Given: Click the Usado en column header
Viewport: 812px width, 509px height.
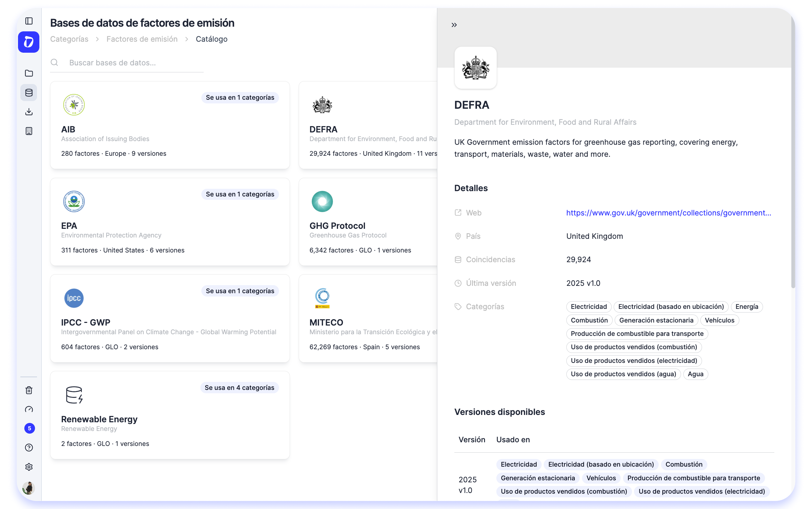Looking at the screenshot, I should click(513, 440).
